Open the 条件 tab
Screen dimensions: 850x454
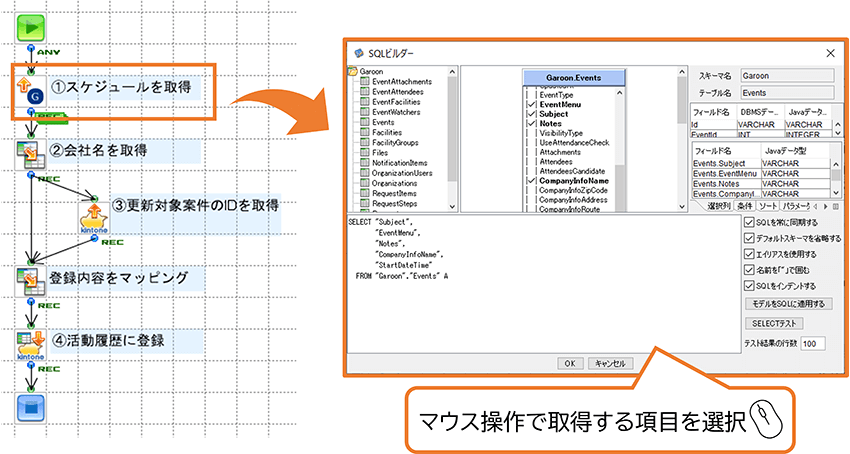[745, 206]
